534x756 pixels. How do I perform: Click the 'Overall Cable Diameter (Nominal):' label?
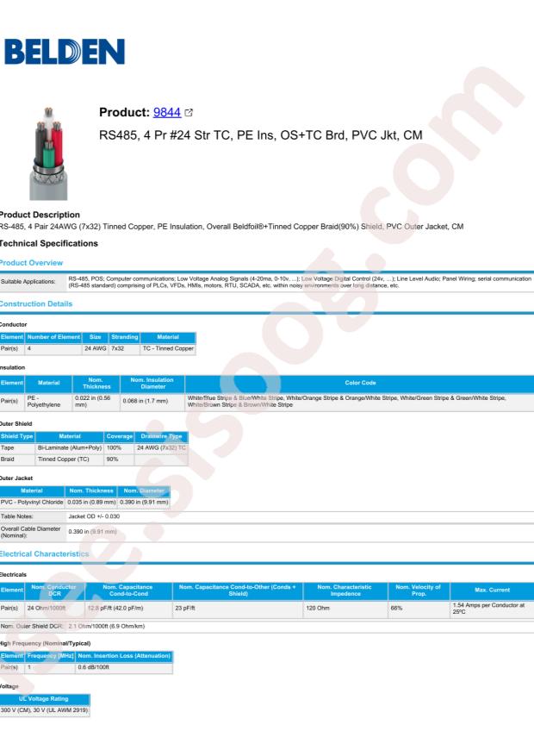click(x=31, y=532)
